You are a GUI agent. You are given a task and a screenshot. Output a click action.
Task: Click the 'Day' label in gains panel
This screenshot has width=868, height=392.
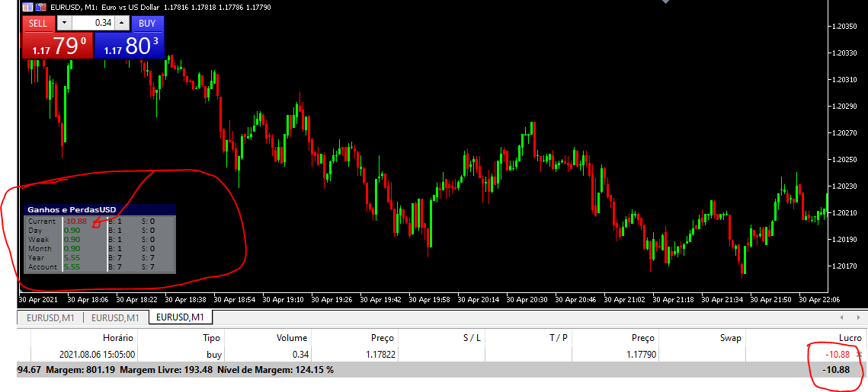click(x=35, y=230)
